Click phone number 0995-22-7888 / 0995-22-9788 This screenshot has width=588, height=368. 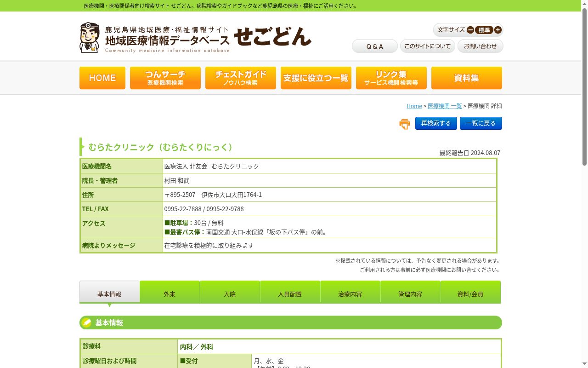tap(204, 209)
